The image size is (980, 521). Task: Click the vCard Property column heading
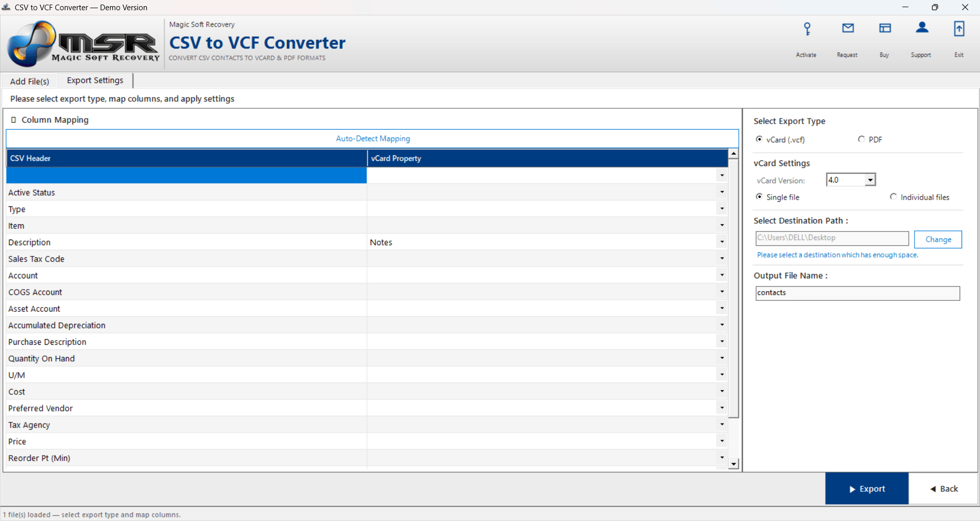point(547,158)
